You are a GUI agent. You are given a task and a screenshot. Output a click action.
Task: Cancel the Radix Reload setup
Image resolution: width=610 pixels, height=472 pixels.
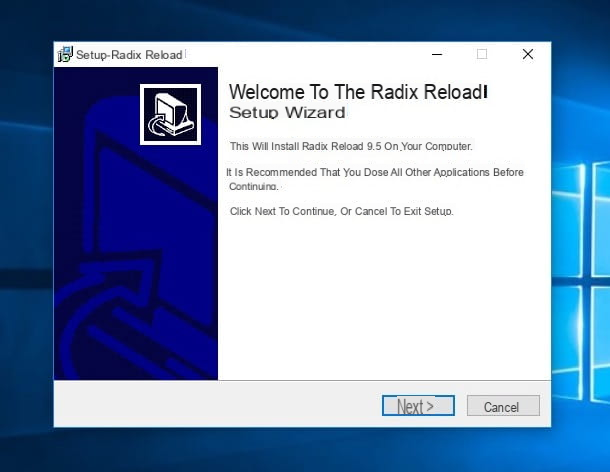click(503, 406)
